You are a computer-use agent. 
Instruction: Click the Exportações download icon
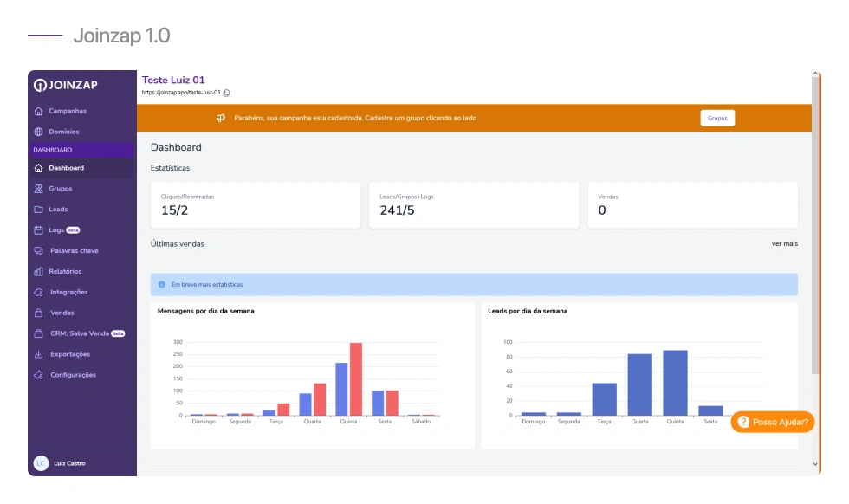tap(38, 354)
